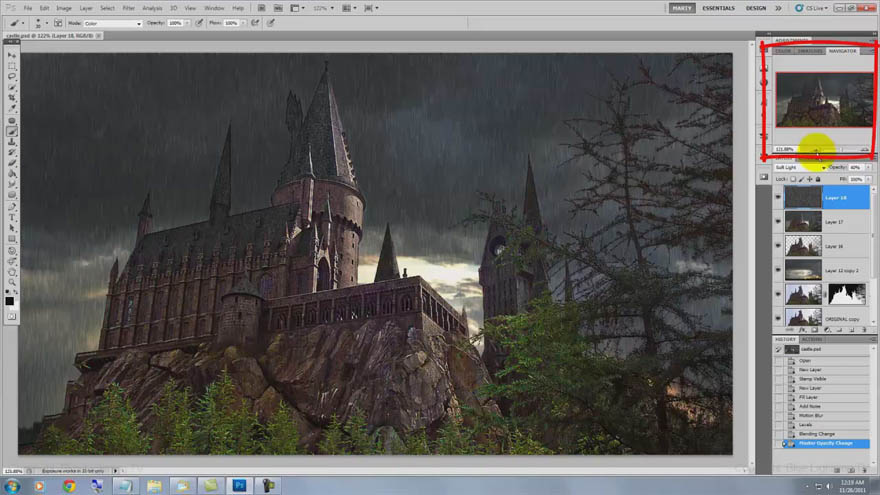Create new snapshot icon in History panel

pyautogui.click(x=851, y=470)
